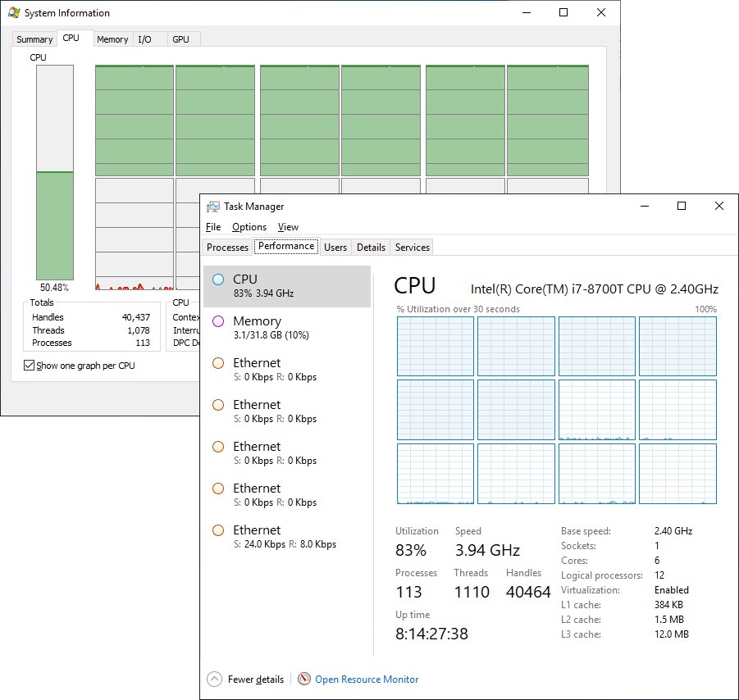Open the File menu in Task Manager
This screenshot has height=700, width=739.
coord(213,227)
